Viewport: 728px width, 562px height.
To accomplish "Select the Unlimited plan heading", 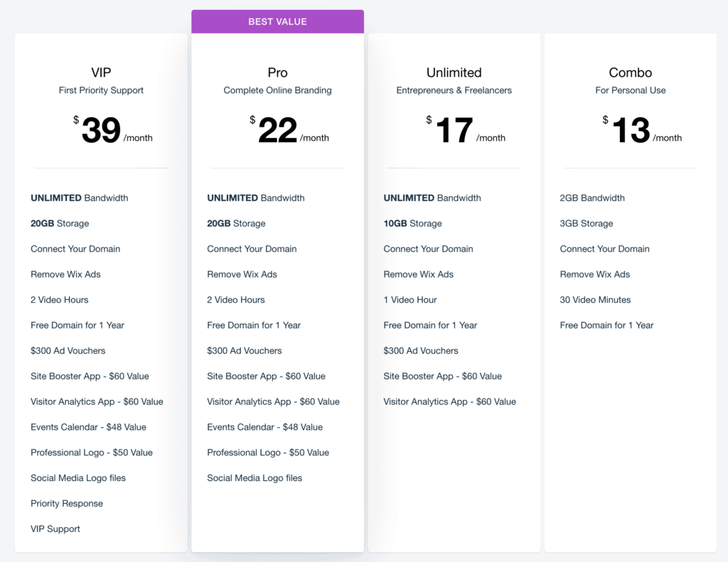I will point(454,72).
